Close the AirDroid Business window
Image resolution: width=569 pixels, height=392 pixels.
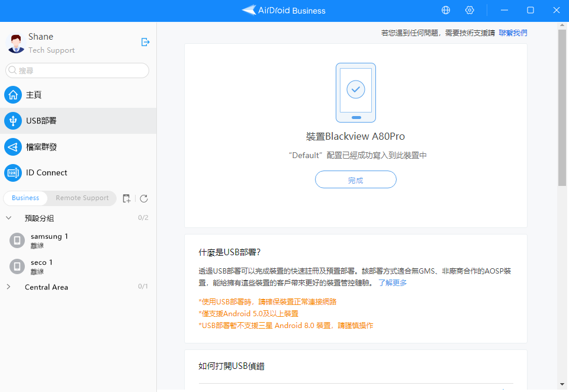tap(557, 10)
